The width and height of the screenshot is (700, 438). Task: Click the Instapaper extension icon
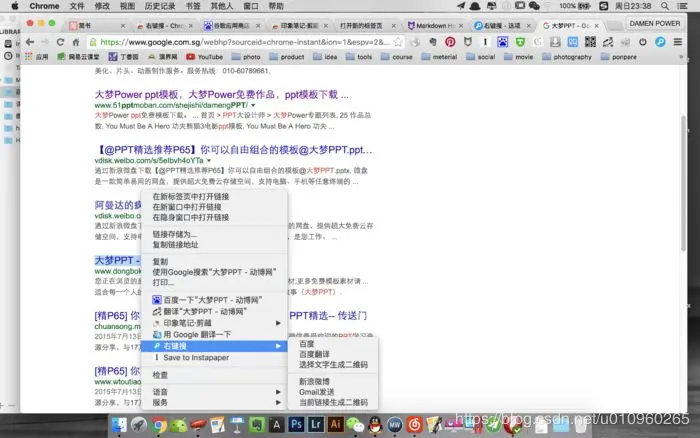485,42
